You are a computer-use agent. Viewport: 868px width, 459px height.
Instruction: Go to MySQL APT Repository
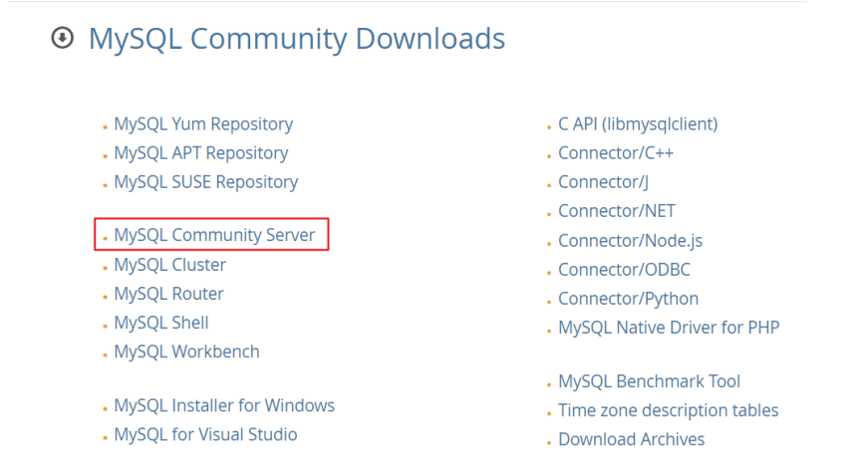201,153
